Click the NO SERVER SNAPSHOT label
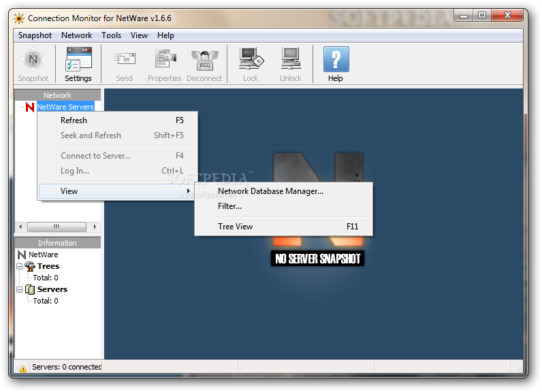542x392 pixels. 318,259
